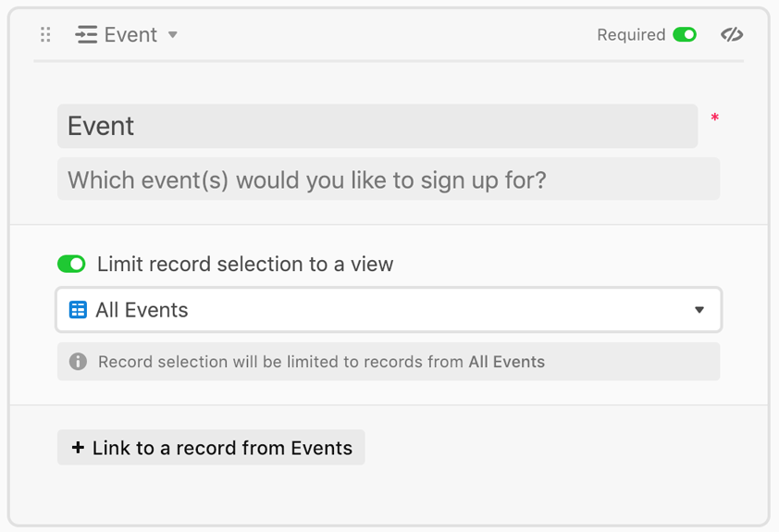
Task: Click the Event field name in header
Action: point(130,35)
